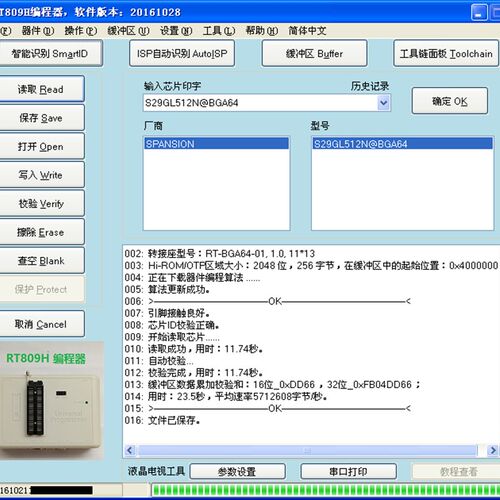The height and width of the screenshot is (500, 500).
Task: Expand the 历史记录 chip history dropdown arrow
Action: (384, 103)
